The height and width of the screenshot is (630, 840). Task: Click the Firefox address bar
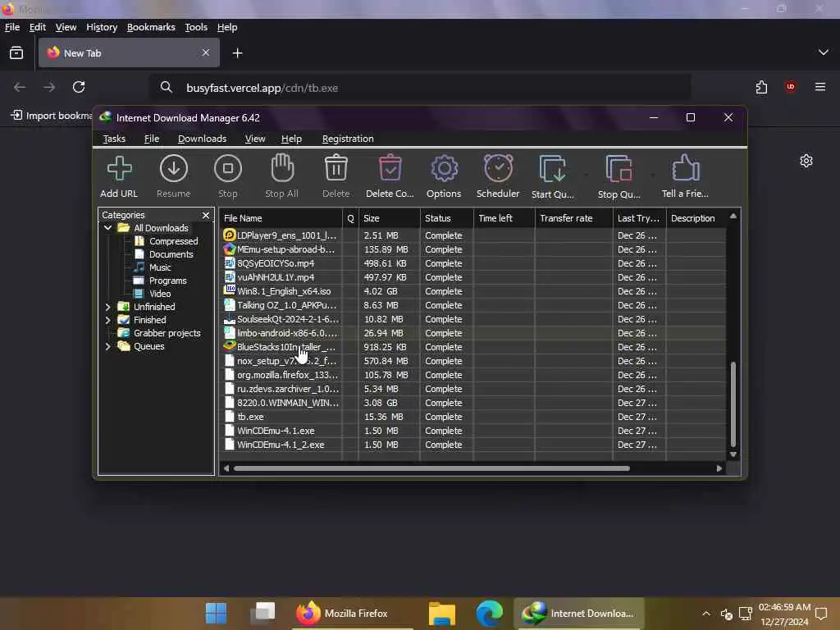coord(419,88)
